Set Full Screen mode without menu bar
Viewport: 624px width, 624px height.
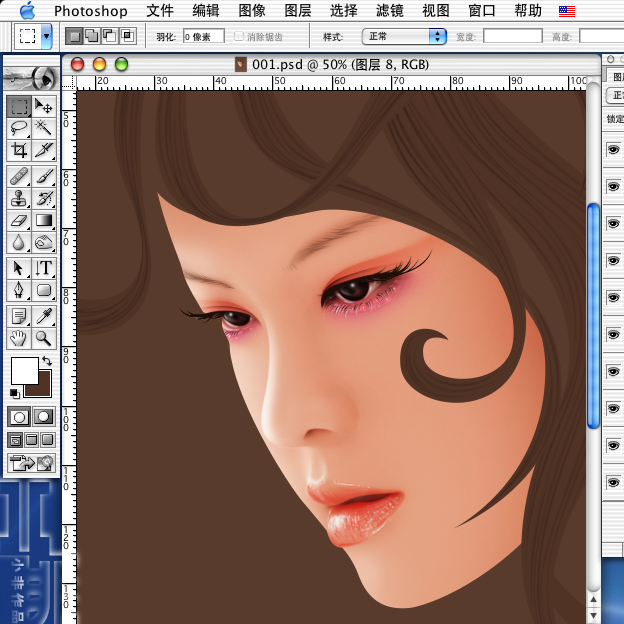[47, 440]
